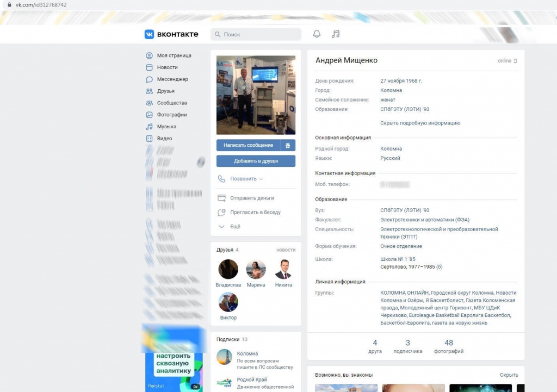Click the gift icon beside Написать сообщение
Viewport: 557px width, 392px height.
coord(289,145)
